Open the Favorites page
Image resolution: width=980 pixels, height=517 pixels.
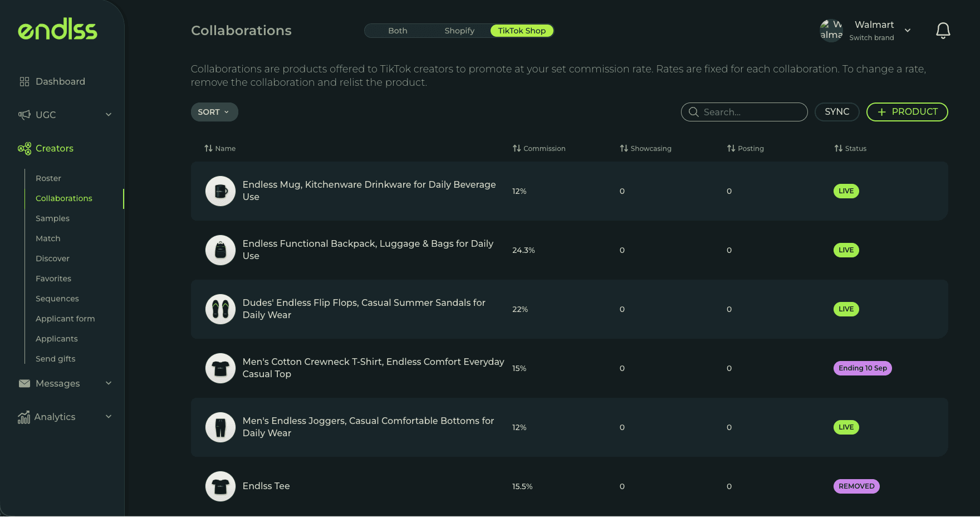pyautogui.click(x=53, y=279)
